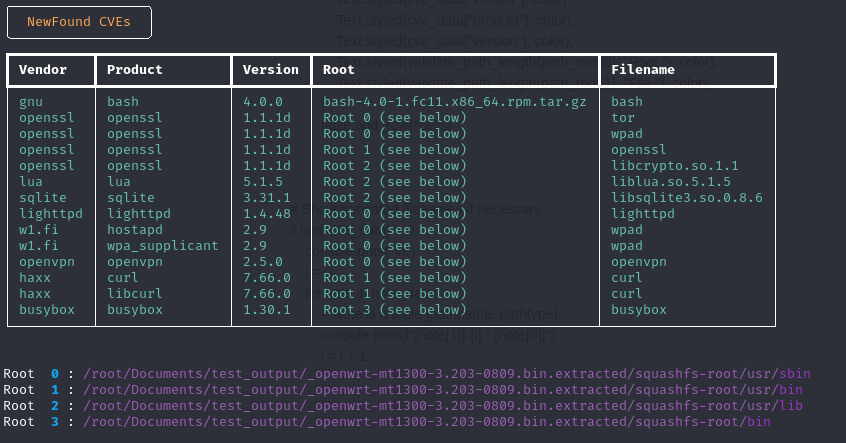Image resolution: width=846 pixels, height=443 pixels.
Task: Click the wpa_supplicant product cell
Action: (162, 246)
